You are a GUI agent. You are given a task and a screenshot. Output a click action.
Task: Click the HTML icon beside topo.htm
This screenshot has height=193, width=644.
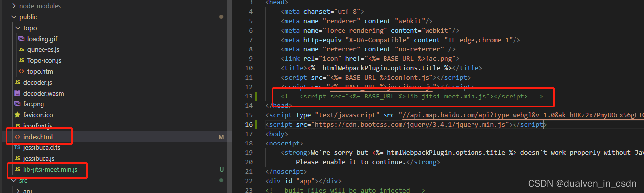(x=22, y=72)
